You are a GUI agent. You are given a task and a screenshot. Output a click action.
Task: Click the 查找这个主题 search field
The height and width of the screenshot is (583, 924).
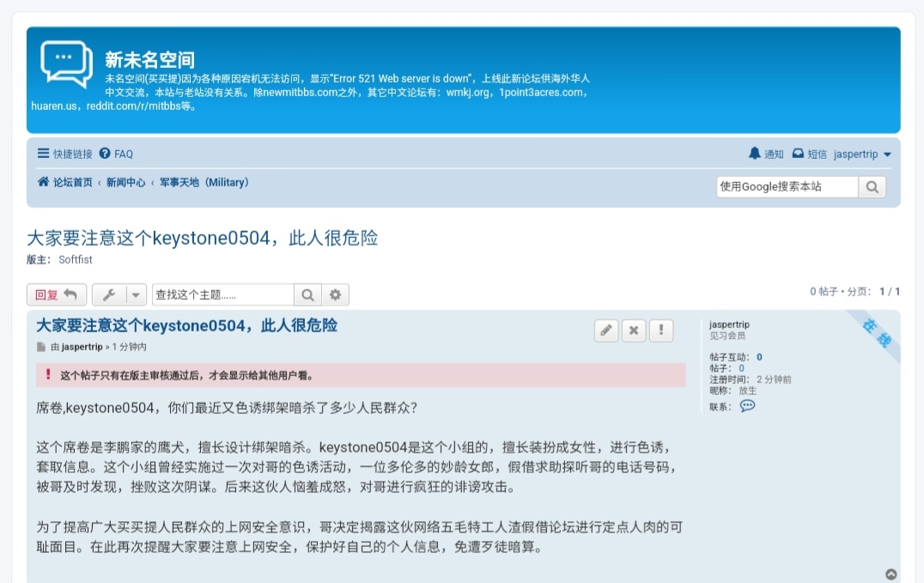click(222, 295)
